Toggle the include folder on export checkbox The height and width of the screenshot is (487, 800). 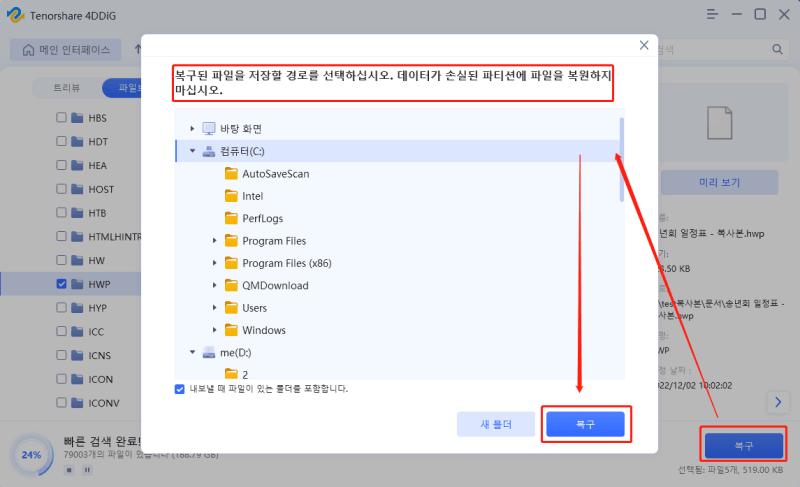(x=180, y=389)
